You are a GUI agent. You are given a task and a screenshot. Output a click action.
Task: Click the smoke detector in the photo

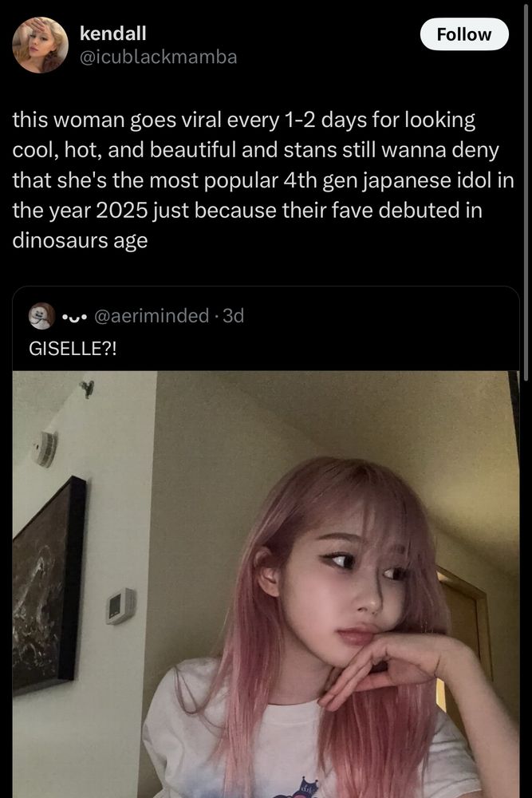tap(45, 448)
